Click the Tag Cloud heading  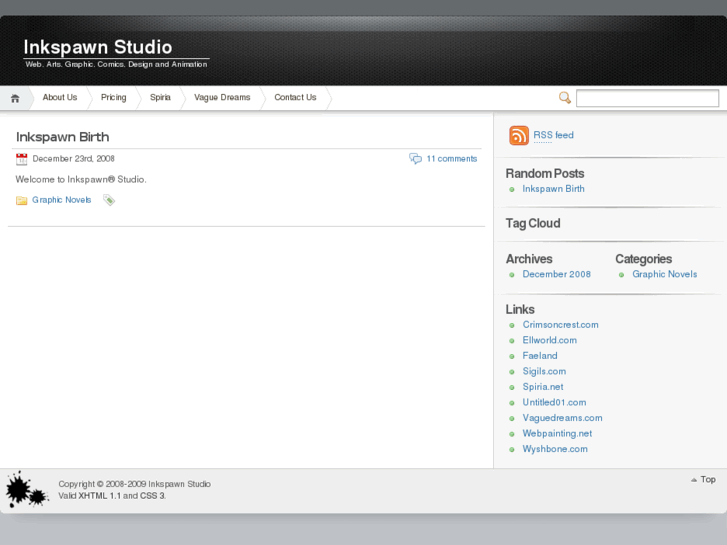point(533,224)
